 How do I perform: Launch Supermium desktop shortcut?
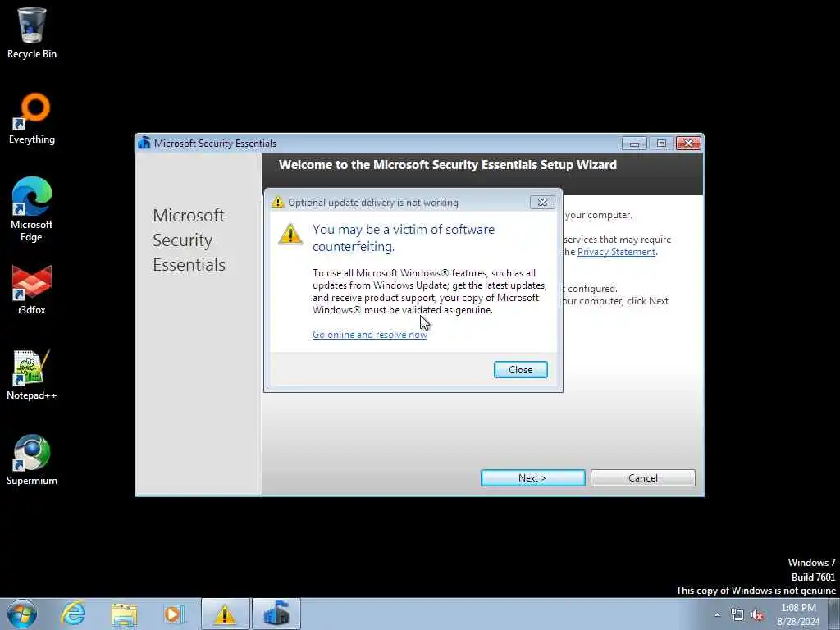pos(32,460)
